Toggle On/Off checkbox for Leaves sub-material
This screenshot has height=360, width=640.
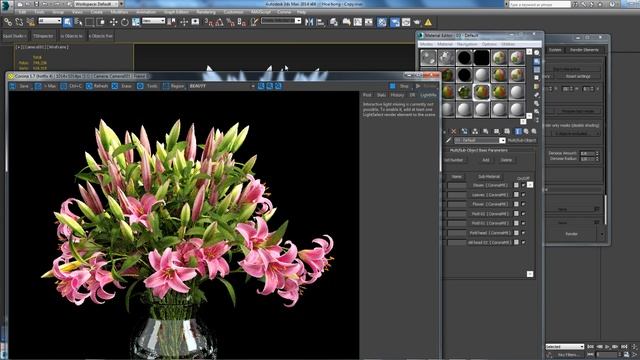[x=523, y=195]
